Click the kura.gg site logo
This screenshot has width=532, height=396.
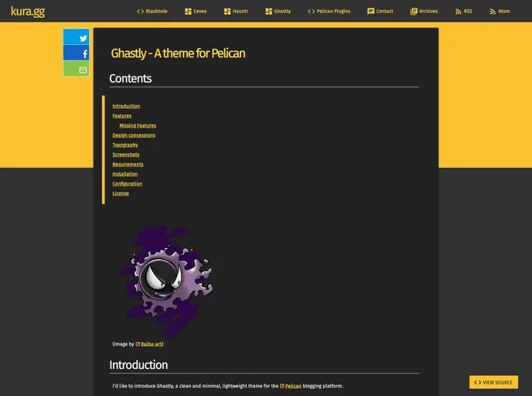(28, 12)
